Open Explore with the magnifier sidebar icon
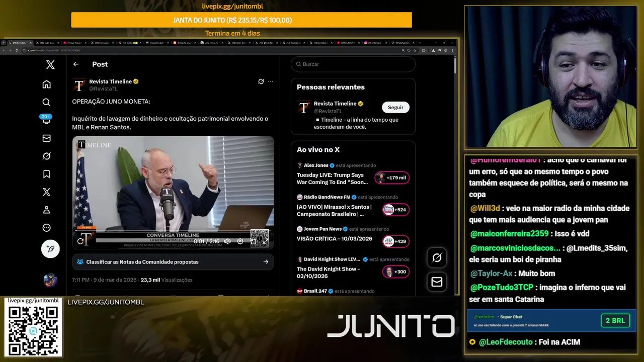Viewport: 644px width, 362px height. click(46, 102)
